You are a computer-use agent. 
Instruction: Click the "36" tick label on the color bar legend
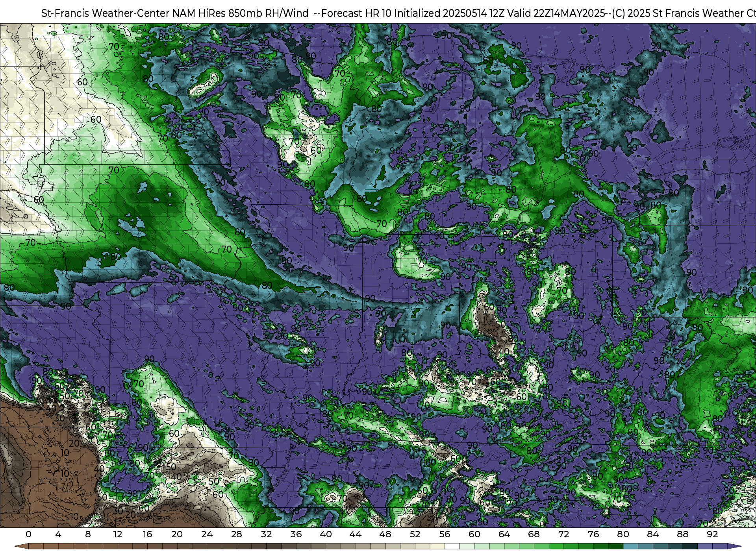point(296,534)
